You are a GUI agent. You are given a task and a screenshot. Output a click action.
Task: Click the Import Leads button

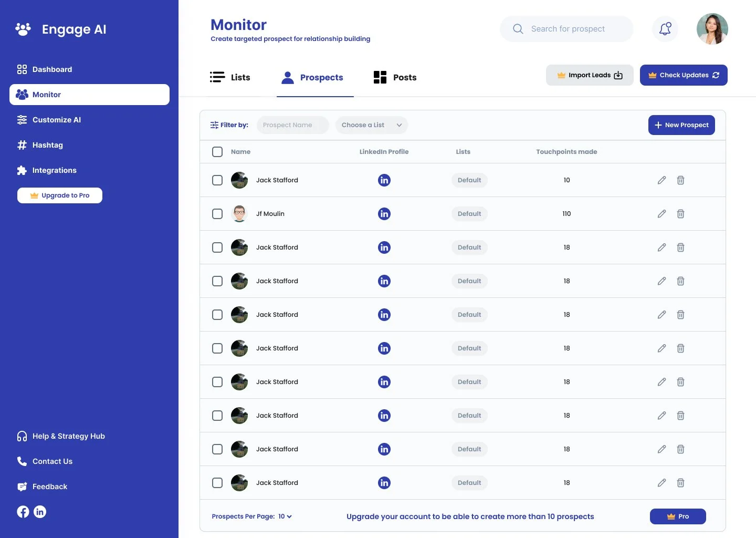[x=590, y=75]
